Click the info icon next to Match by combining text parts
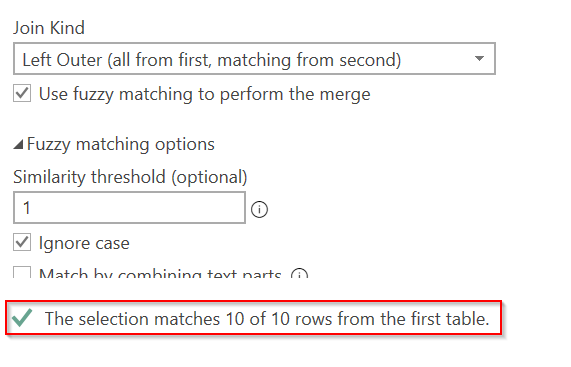 (x=299, y=273)
